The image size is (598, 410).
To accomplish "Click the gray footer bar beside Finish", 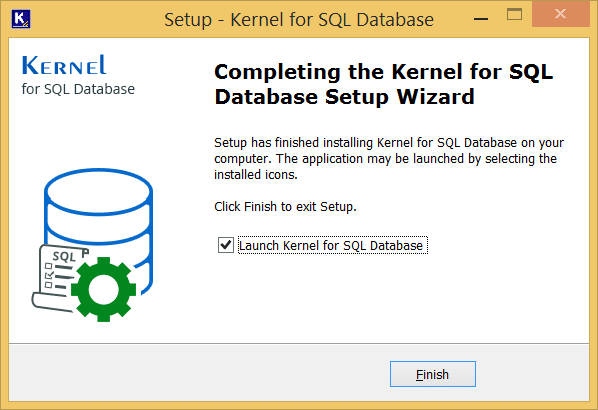I will (x=198, y=373).
